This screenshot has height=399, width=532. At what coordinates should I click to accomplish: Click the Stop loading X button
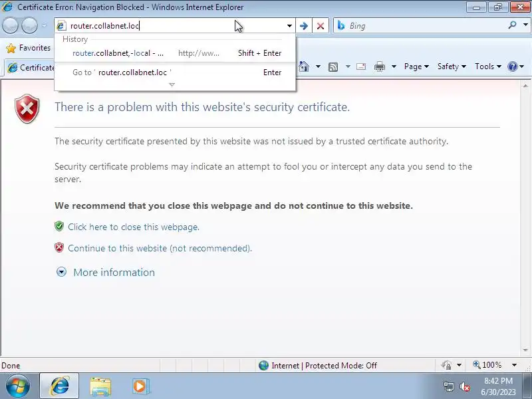pyautogui.click(x=321, y=26)
